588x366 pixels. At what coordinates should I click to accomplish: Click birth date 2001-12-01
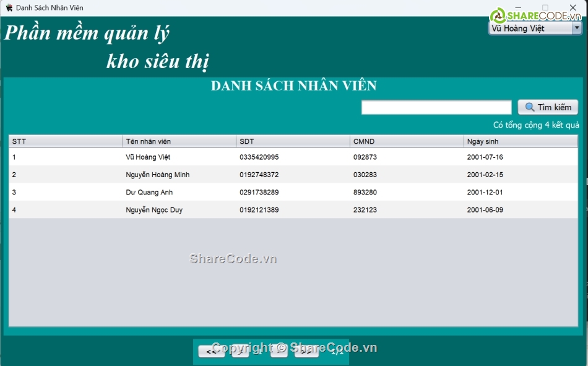(x=485, y=192)
